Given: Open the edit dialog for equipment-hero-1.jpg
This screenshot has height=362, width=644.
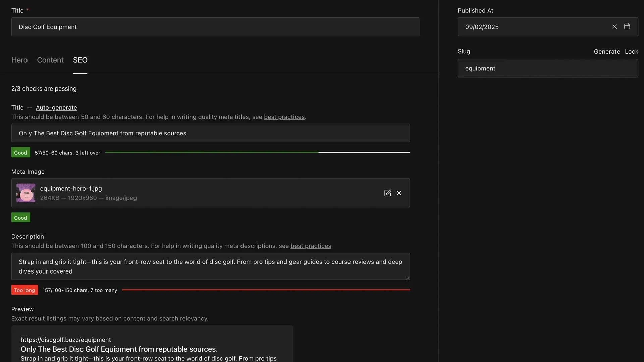Looking at the screenshot, I should [387, 193].
